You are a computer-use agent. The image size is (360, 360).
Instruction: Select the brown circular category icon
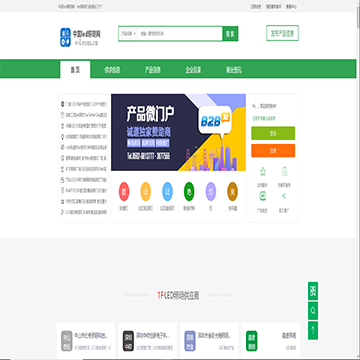click(232, 191)
